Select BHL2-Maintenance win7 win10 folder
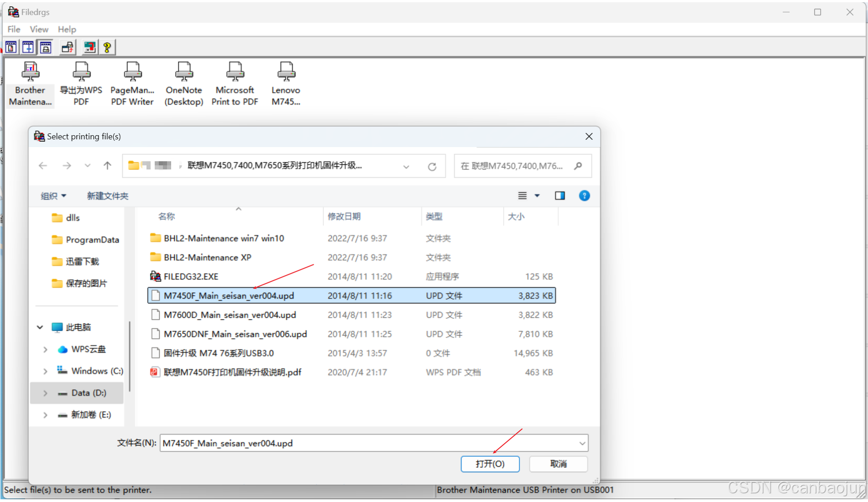This screenshot has height=502, width=868. coord(351,238)
